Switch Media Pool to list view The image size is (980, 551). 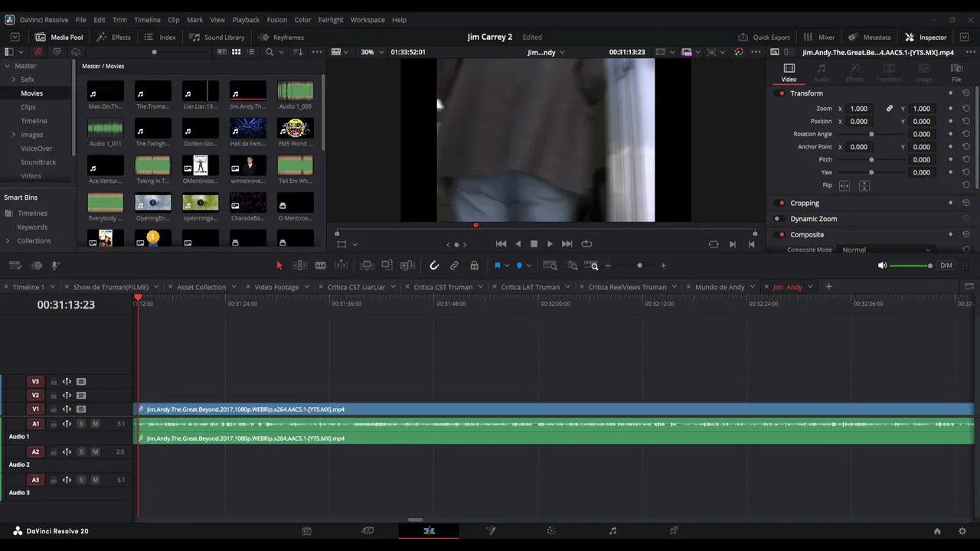point(252,52)
